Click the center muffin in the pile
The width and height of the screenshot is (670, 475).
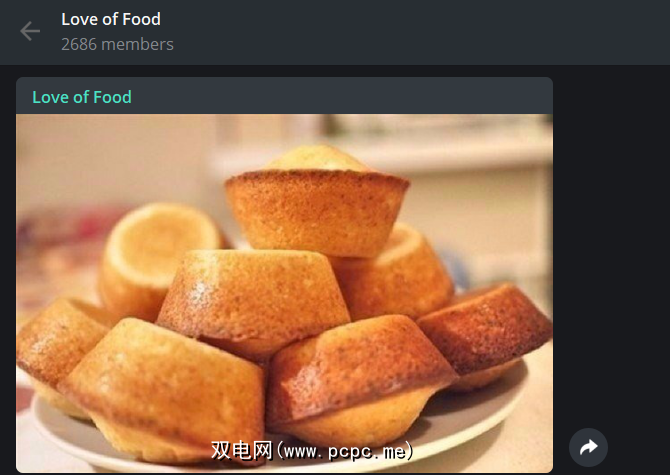point(253,299)
